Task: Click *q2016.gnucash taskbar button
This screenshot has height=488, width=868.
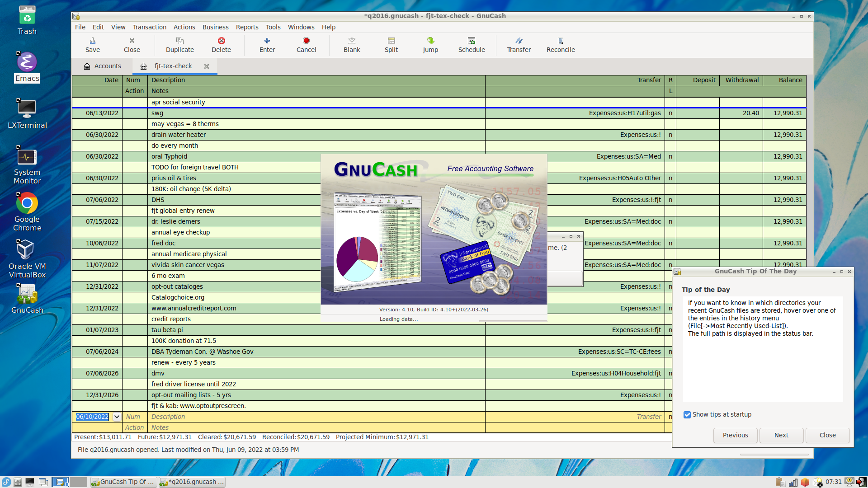Action: (x=192, y=482)
